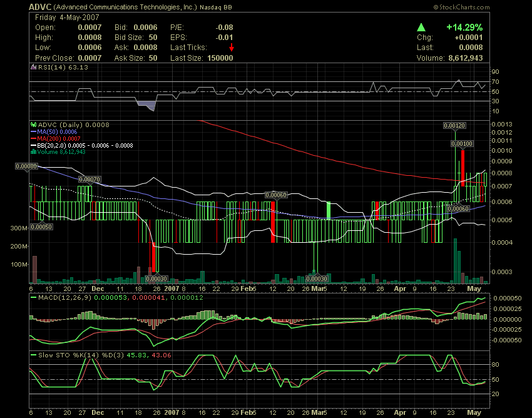The image size is (532, 418).
Task: Click the MACD green value 0.000053
Action: pos(110,298)
